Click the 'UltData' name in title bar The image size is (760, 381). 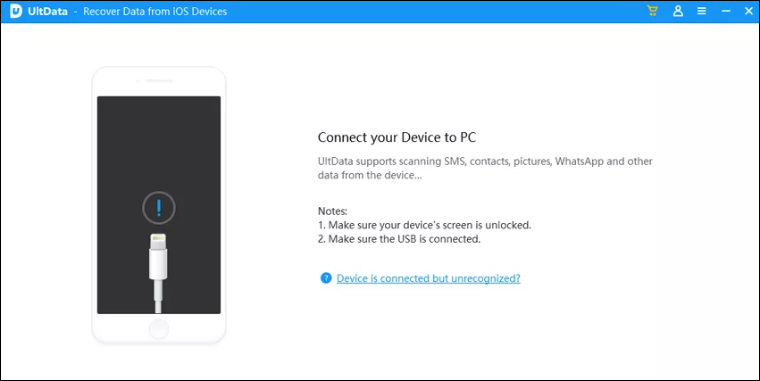pos(48,11)
